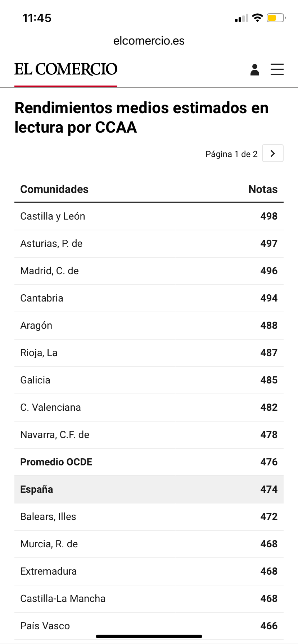Image resolution: width=298 pixels, height=644 pixels.
Task: Open the hamburger menu
Action: pyautogui.click(x=277, y=69)
